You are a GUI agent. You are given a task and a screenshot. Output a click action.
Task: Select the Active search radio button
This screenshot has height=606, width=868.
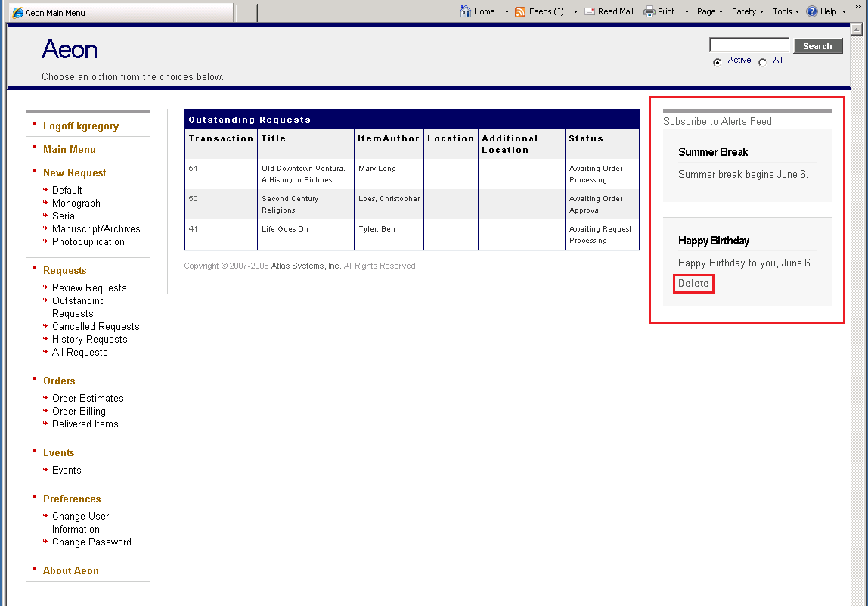[x=716, y=61]
